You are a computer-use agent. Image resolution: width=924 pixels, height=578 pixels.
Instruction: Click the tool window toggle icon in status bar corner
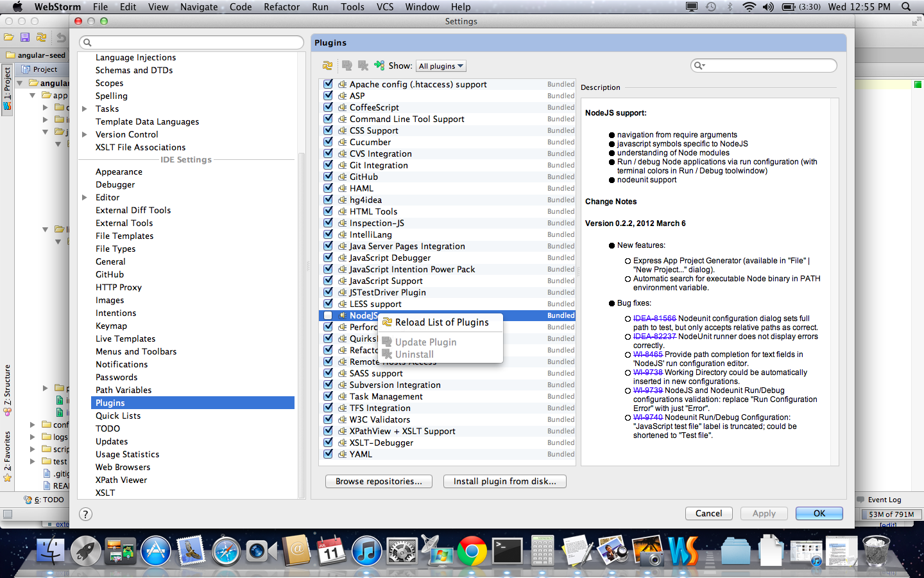coord(8,514)
